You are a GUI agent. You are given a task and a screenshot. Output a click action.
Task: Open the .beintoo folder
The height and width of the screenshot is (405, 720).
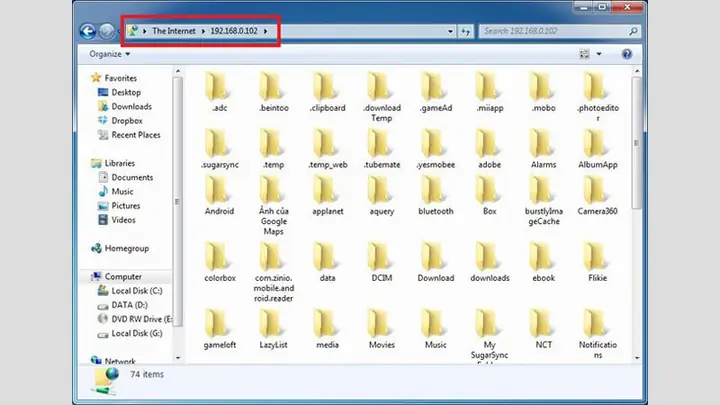tap(274, 92)
